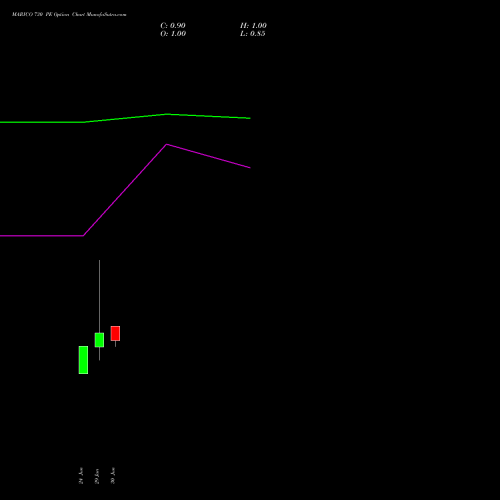Select the red candlestick

pyautogui.click(x=115, y=334)
